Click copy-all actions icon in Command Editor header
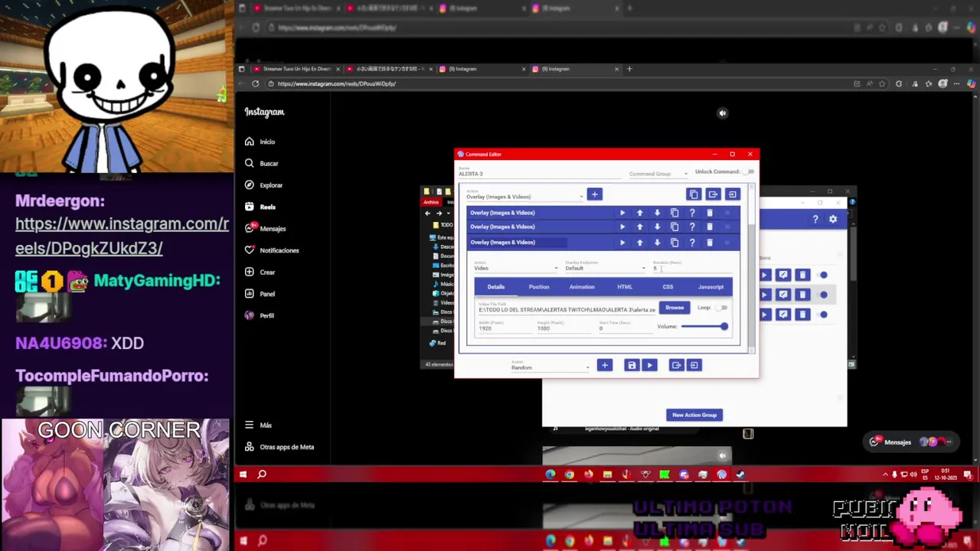The height and width of the screenshot is (551, 980). pyautogui.click(x=694, y=194)
